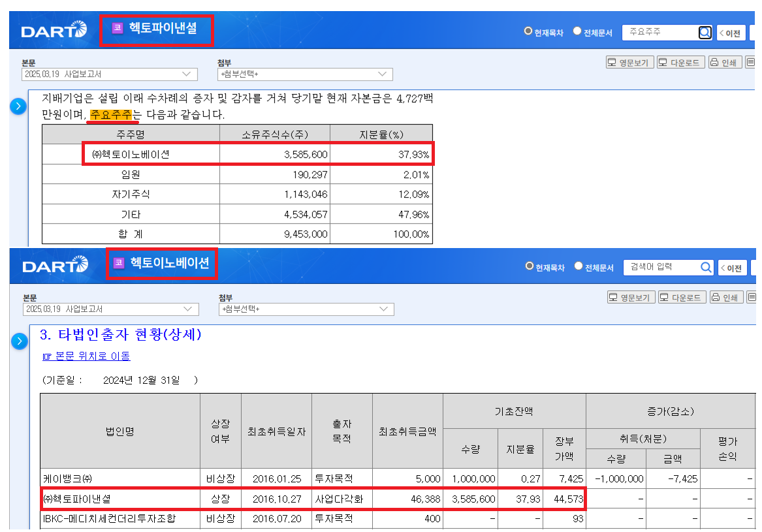The width and height of the screenshot is (762, 532).
Task: Follow the 본문 위치로 이동 link
Action: (86, 356)
